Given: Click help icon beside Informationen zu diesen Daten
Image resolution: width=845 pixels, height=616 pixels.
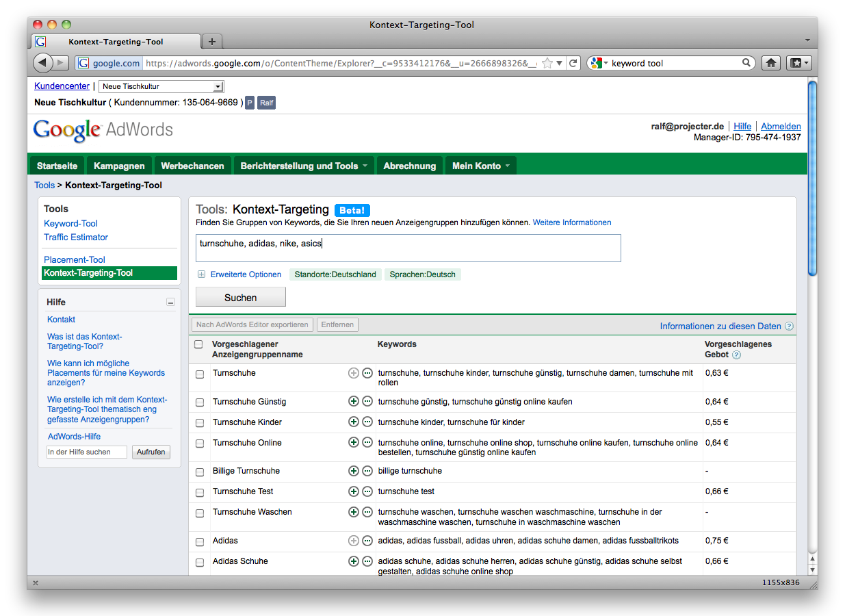Looking at the screenshot, I should click(789, 326).
